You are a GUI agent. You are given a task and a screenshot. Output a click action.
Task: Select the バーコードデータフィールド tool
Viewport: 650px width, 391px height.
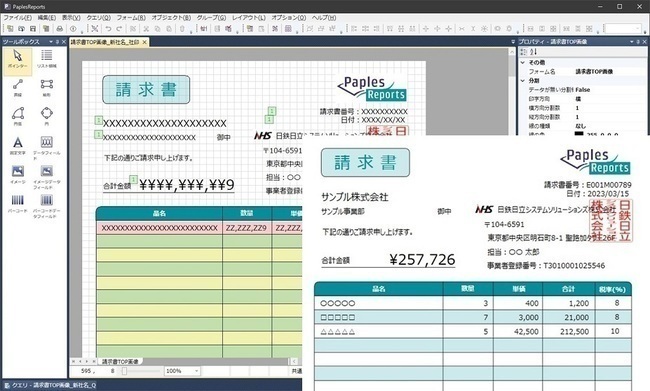46,206
